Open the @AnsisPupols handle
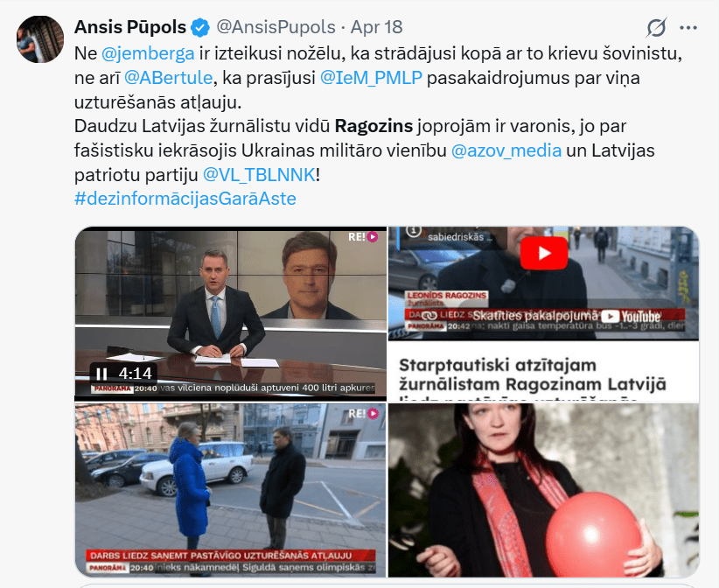Screen dimensions: 719x588 point(276,27)
